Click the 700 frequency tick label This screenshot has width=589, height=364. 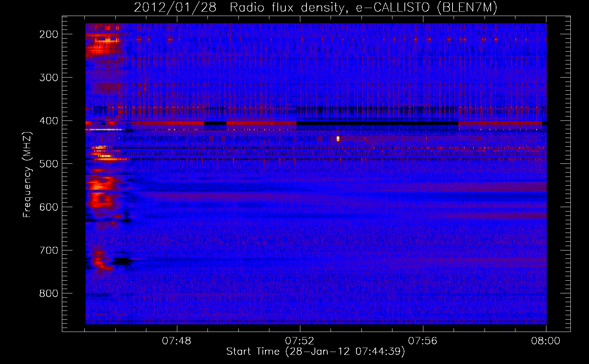[x=48, y=250]
